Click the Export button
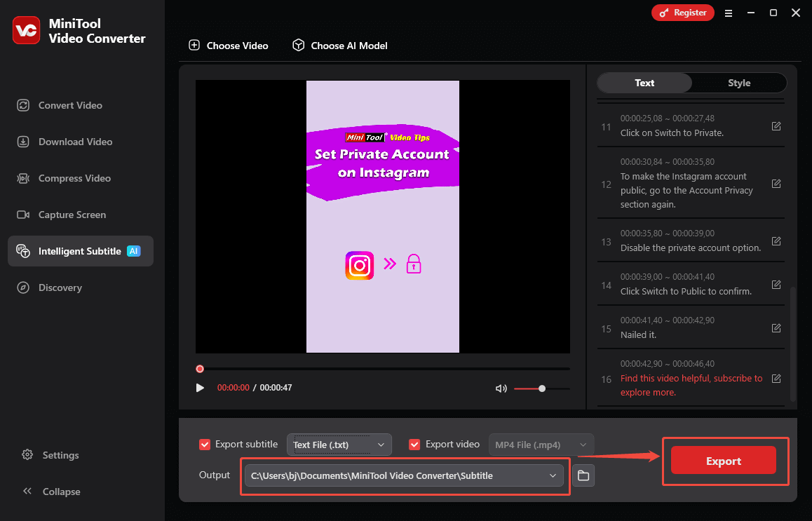The image size is (812, 521). [724, 461]
